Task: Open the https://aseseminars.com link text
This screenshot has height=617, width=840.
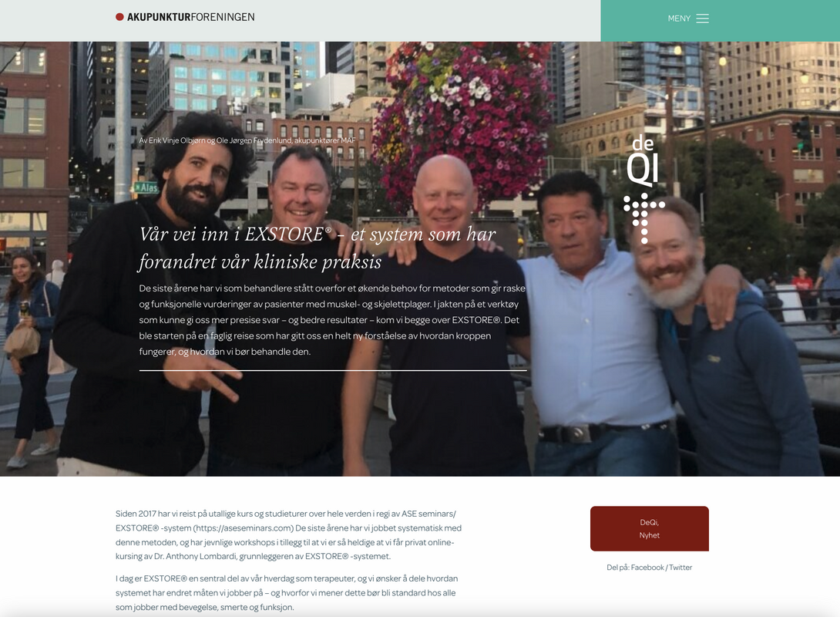Action: coord(244,528)
